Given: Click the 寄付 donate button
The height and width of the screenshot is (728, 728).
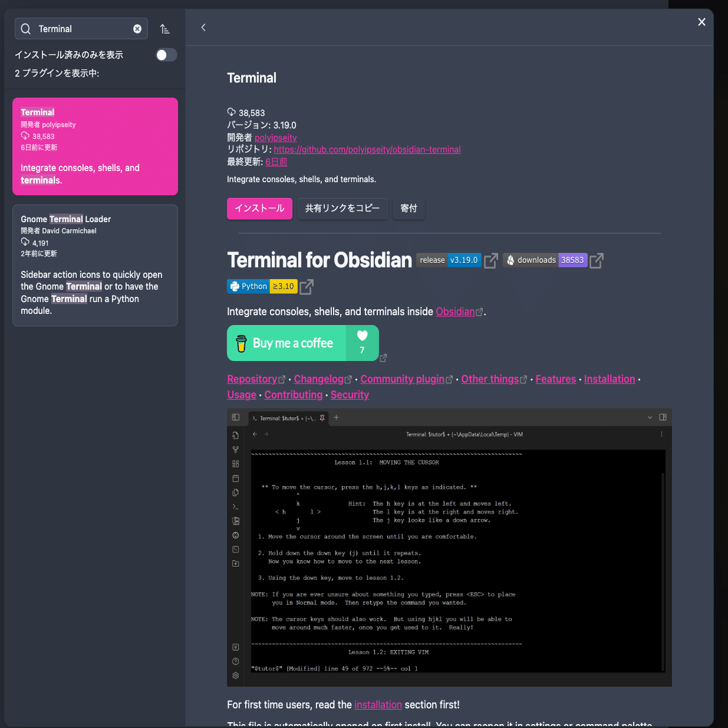Looking at the screenshot, I should (x=409, y=208).
